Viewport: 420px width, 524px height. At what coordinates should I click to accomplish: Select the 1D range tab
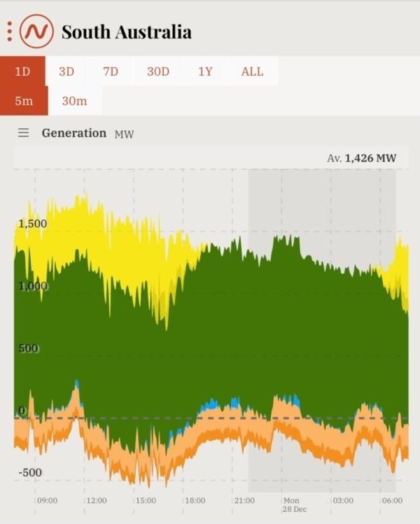[x=23, y=71]
